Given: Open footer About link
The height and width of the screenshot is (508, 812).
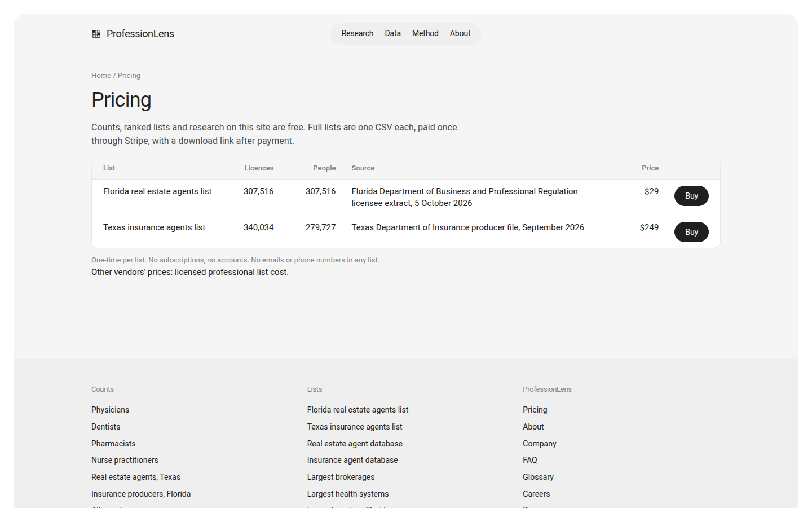Looking at the screenshot, I should tap(533, 427).
